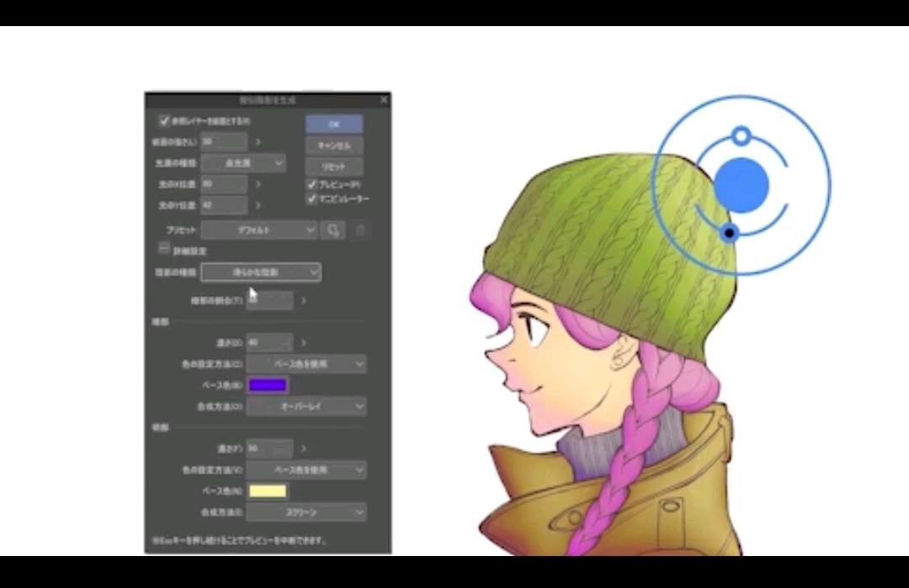Confirm the auto shading dialog with OK

334,124
